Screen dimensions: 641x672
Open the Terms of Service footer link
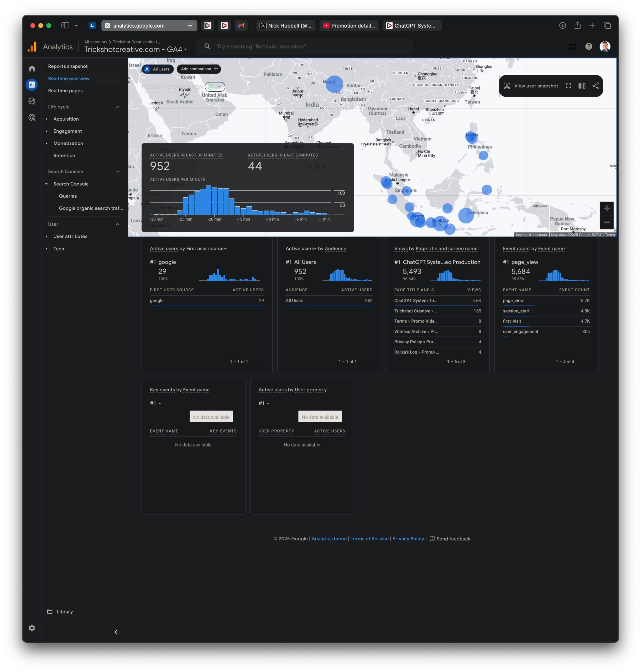(369, 539)
